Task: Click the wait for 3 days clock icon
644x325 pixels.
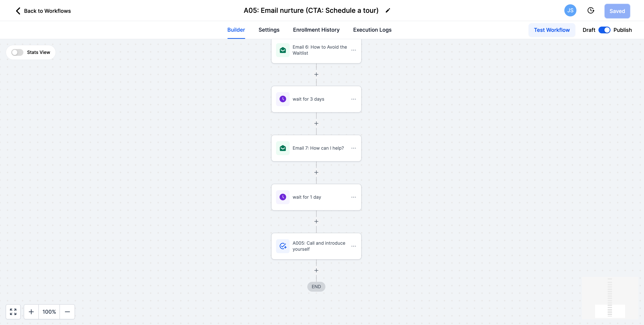Action: (x=283, y=99)
